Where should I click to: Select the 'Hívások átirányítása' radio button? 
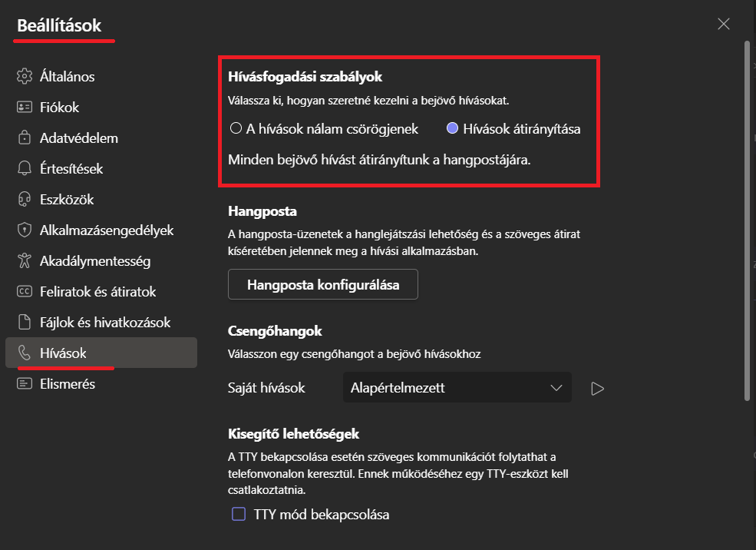452,128
